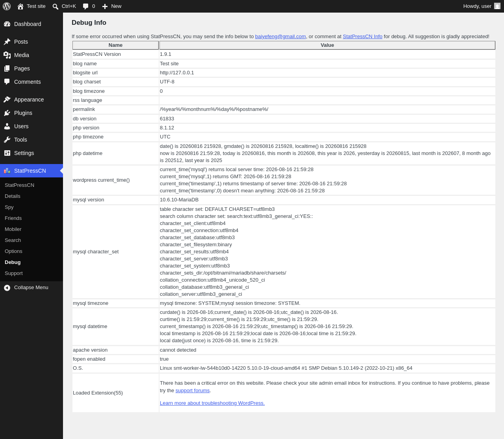
Task: Open StatPressCN overview submenu item
Action: pos(19,185)
